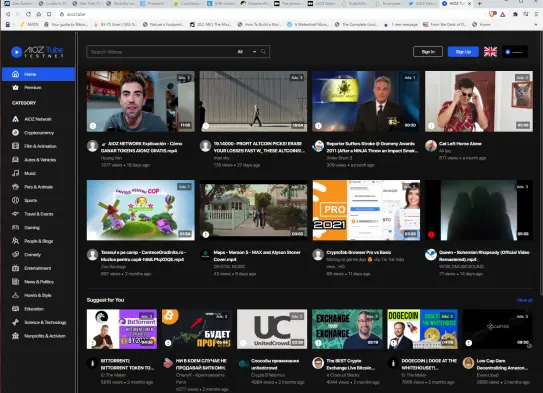Viewport: 543px width, 393px height.
Task: Select the Music category icon
Action: point(16,173)
